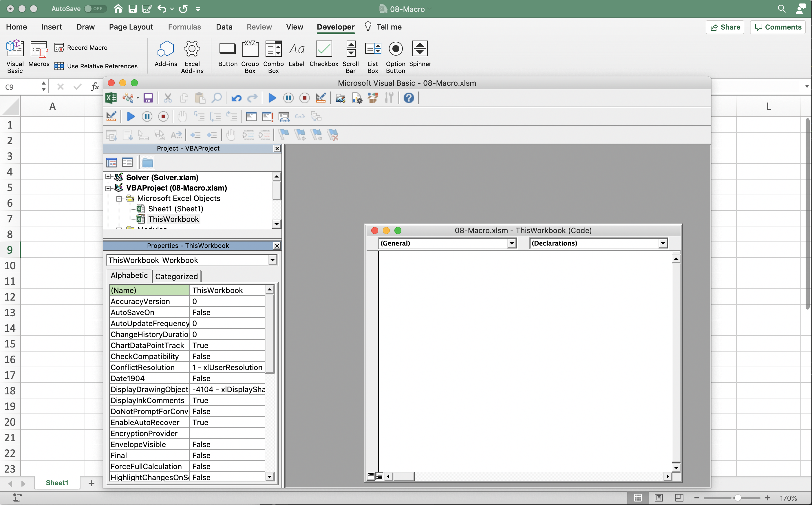
Task: Open the Visual Basic editor from ribbon
Action: pyautogui.click(x=15, y=56)
